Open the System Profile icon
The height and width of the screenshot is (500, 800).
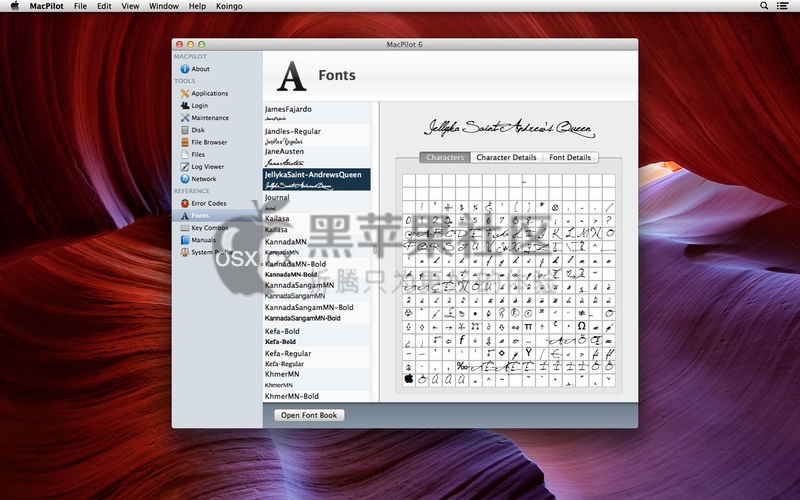coord(185,253)
